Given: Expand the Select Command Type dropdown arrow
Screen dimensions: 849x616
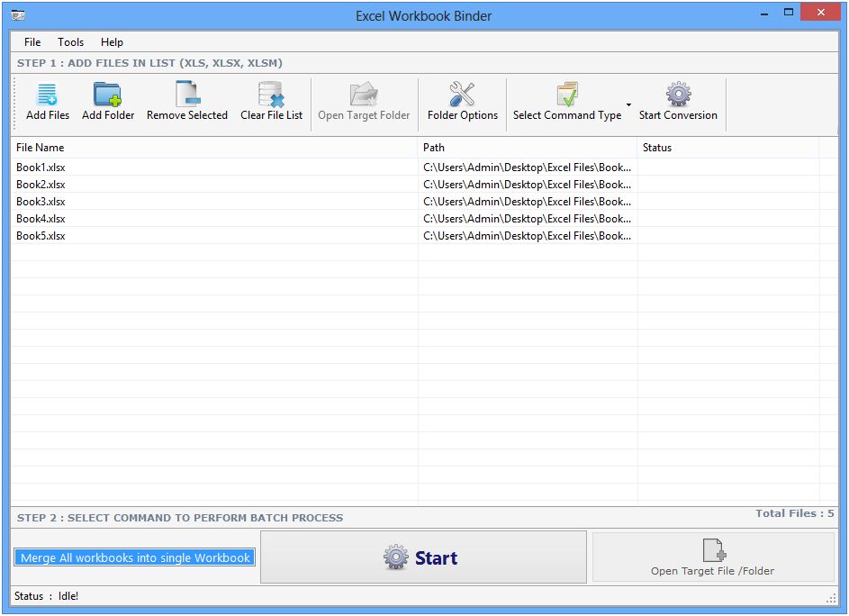Looking at the screenshot, I should 628,104.
